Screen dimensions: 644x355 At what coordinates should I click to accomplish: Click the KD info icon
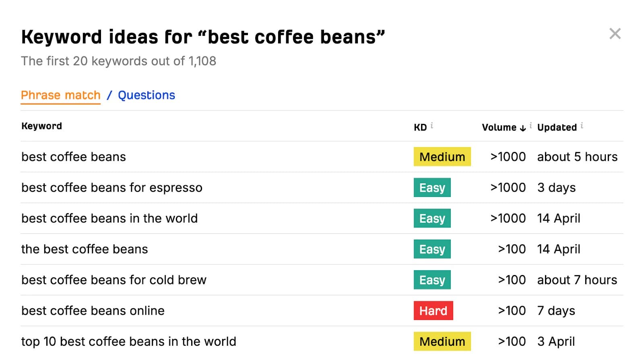pyautogui.click(x=432, y=125)
